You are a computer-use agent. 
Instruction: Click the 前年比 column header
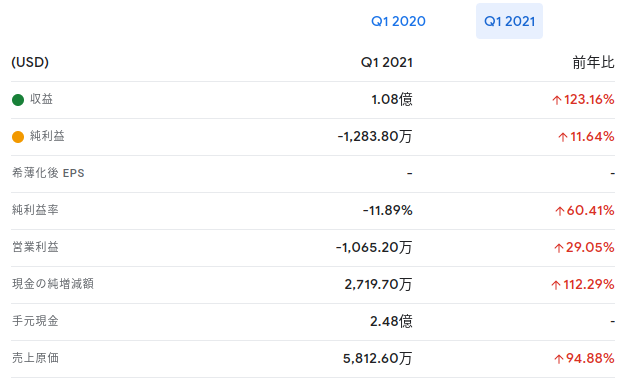(593, 62)
